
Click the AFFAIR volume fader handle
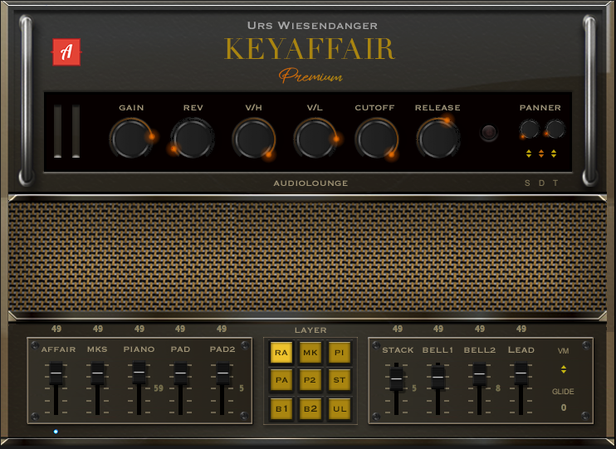click(56, 373)
